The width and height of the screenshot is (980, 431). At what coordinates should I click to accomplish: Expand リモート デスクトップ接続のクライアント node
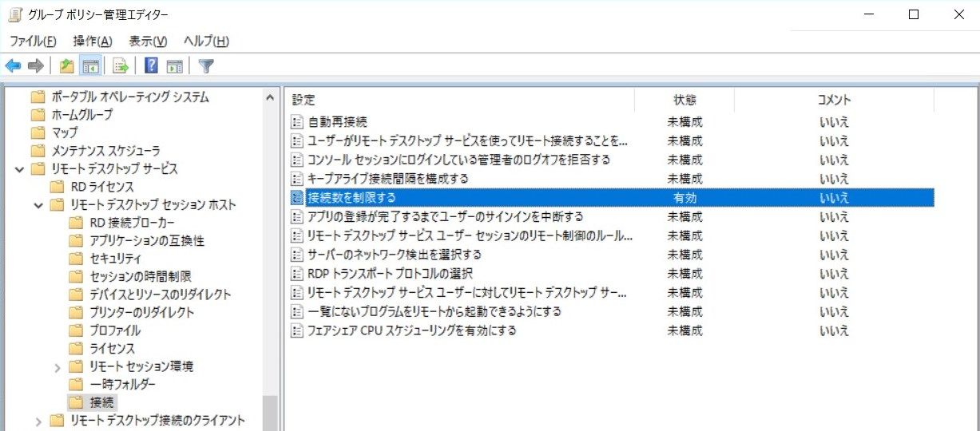(x=38, y=421)
